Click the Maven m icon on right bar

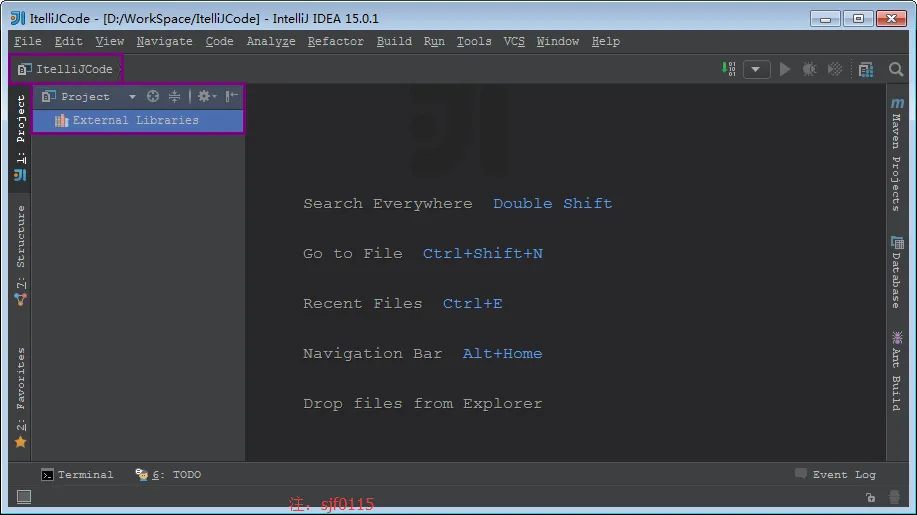coord(897,103)
